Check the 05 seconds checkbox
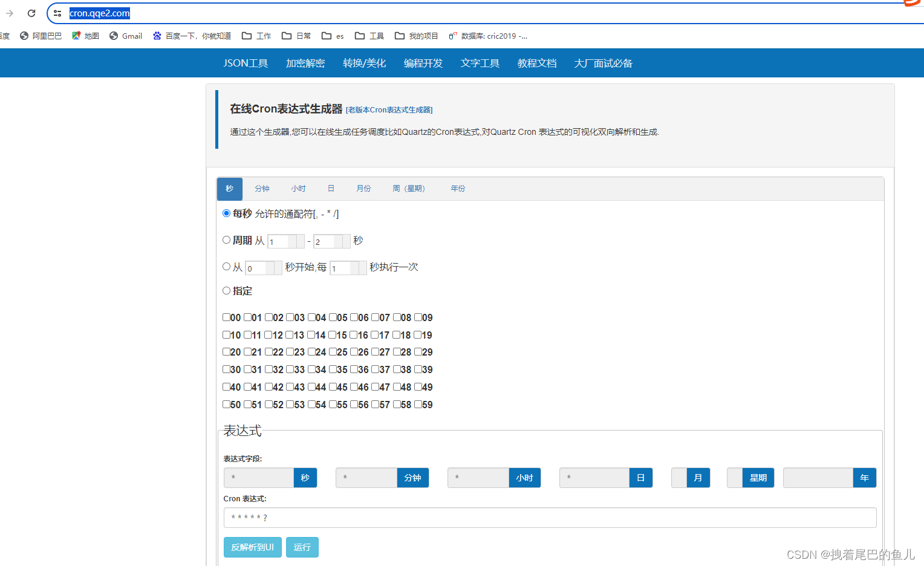924x566 pixels. click(x=333, y=317)
